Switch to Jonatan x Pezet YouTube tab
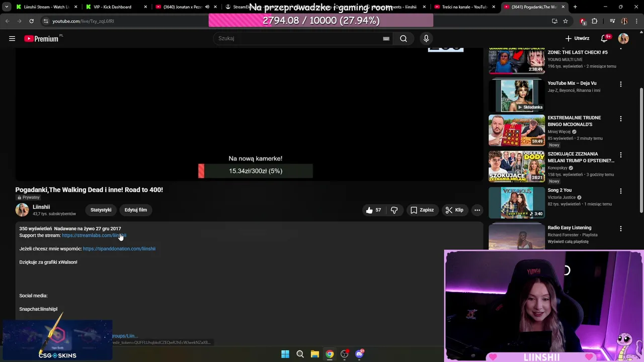 pos(182,7)
